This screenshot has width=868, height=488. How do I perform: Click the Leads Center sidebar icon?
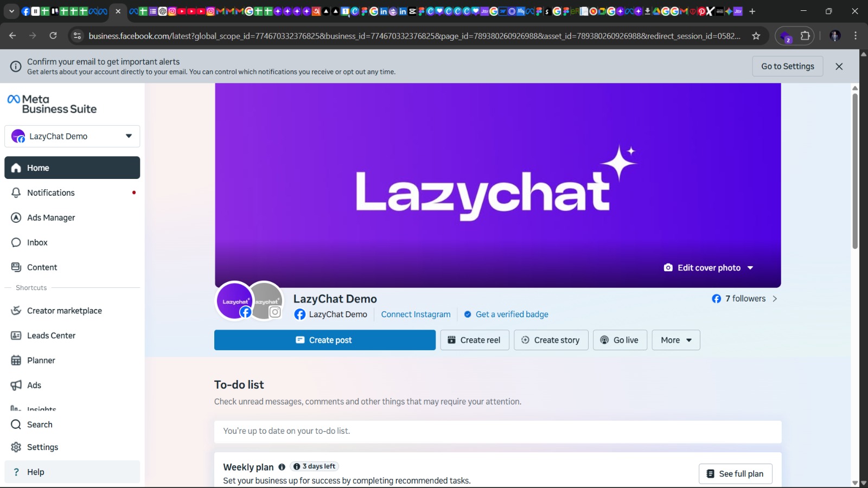tap(16, 336)
